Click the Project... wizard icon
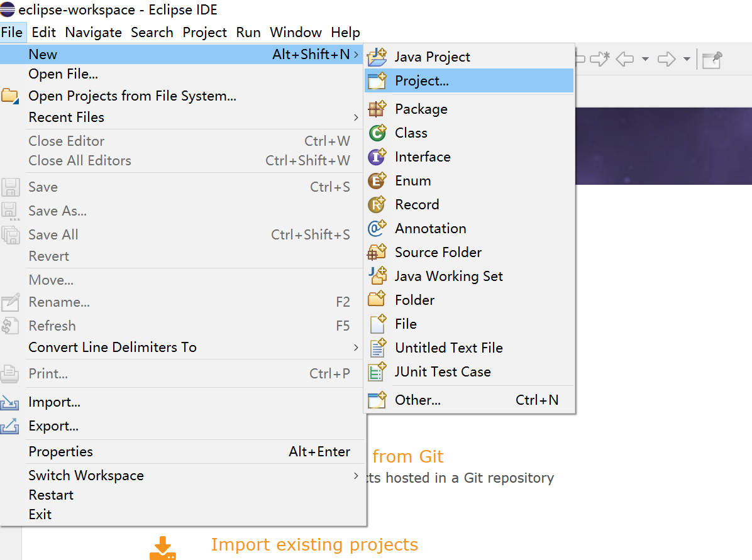 pyautogui.click(x=377, y=80)
